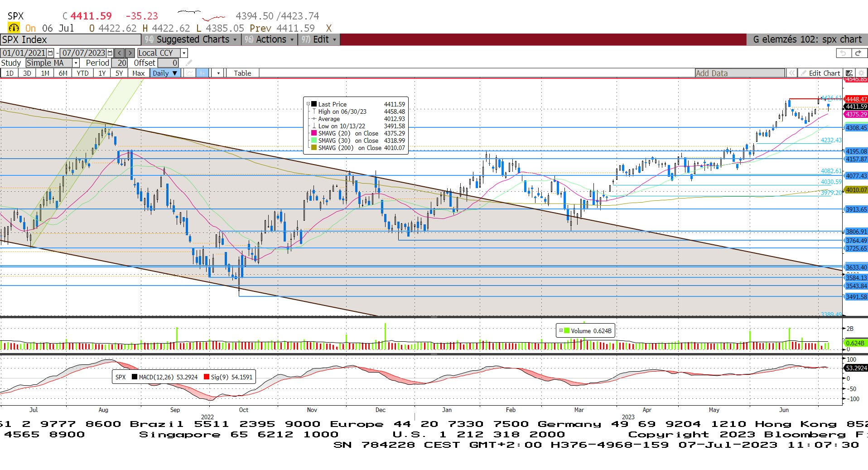Screen dimensions: 868x470
Task: Click the start date field 01/01/2021
Action: 24,53
